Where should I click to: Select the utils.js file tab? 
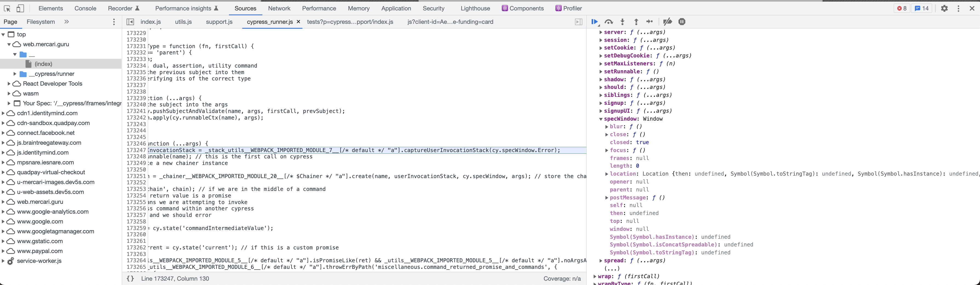click(x=183, y=22)
